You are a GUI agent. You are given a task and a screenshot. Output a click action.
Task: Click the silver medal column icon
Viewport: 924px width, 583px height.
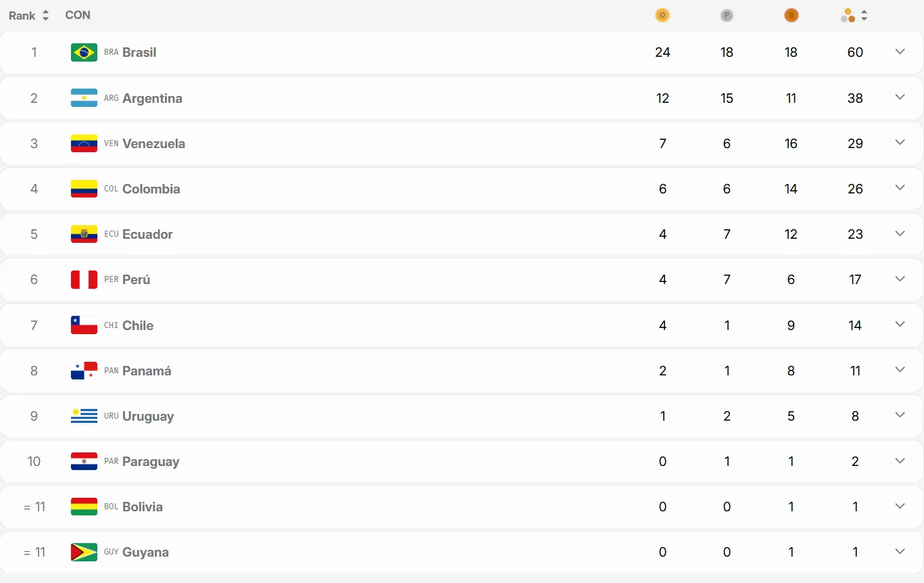pyautogui.click(x=727, y=16)
